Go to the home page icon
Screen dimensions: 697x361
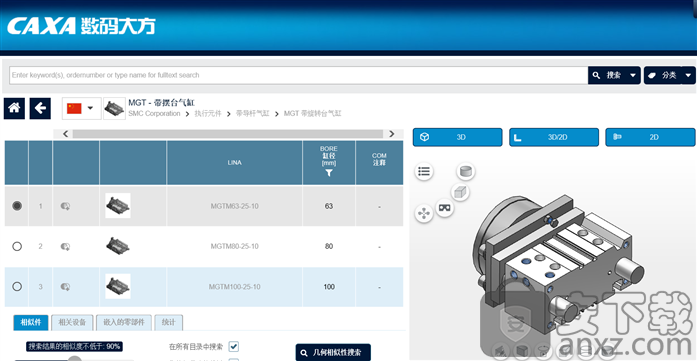coord(14,108)
